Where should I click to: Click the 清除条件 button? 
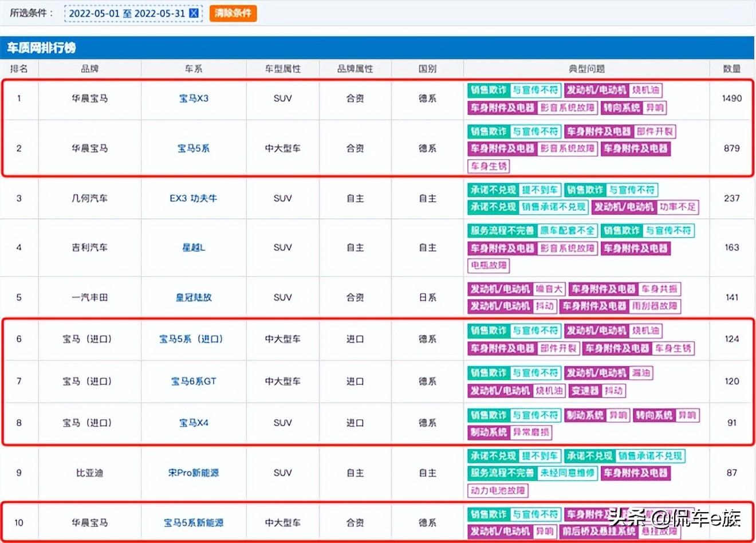pos(233,13)
